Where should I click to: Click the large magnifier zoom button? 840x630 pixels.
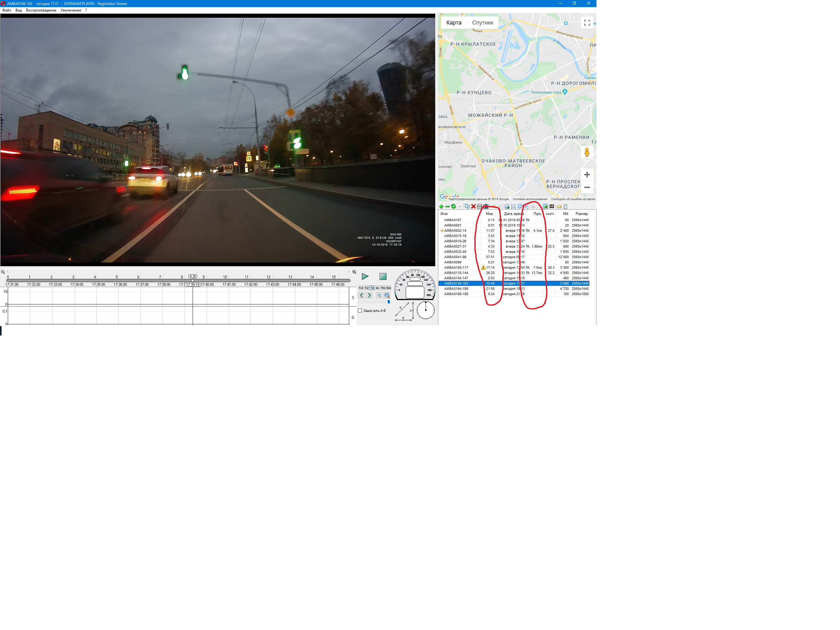(387, 295)
